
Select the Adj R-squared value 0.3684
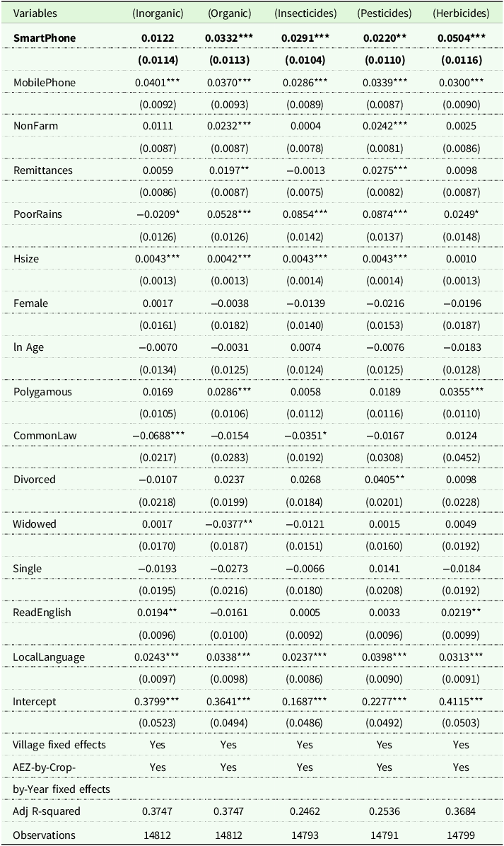(x=460, y=812)
